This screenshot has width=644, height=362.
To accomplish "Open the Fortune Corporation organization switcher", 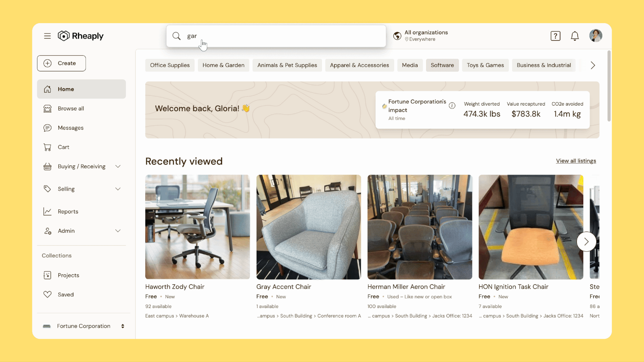I will (x=84, y=326).
